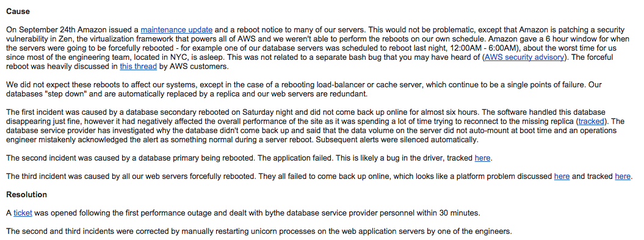Click the Resolution heading
The image size is (644, 240).
coord(27,194)
